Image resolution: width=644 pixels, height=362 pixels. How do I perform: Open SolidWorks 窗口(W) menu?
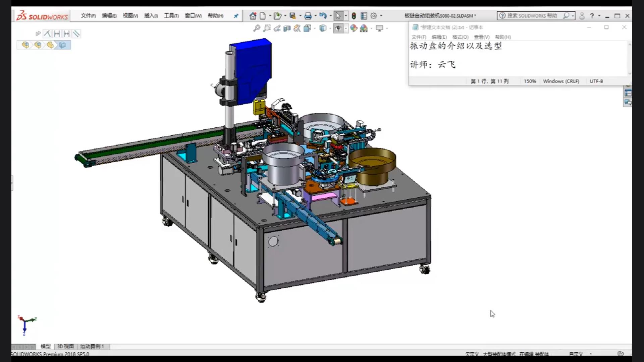pyautogui.click(x=193, y=16)
